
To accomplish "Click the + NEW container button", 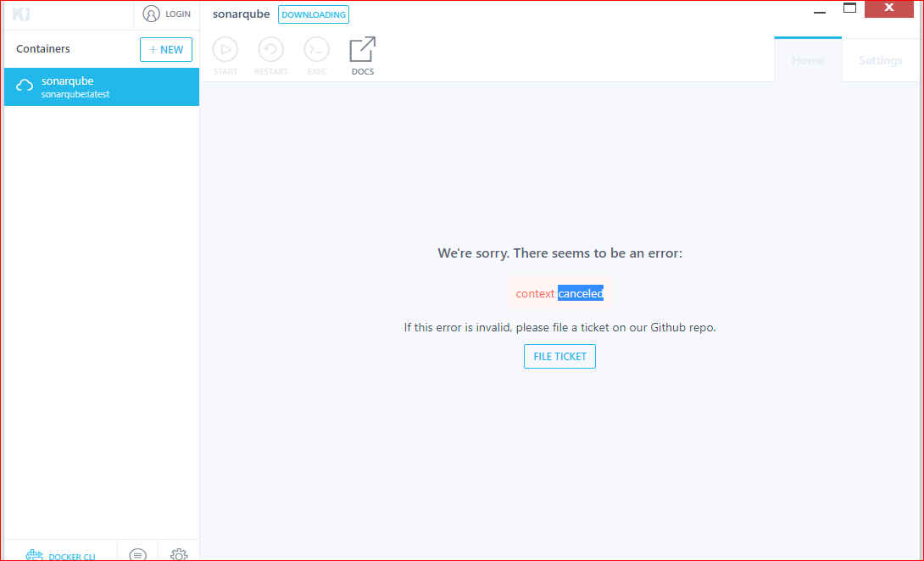I will (x=165, y=49).
